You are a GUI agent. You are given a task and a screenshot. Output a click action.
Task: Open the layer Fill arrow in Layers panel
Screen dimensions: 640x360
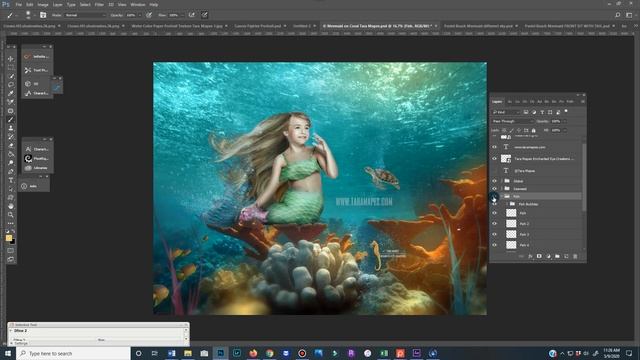click(565, 130)
